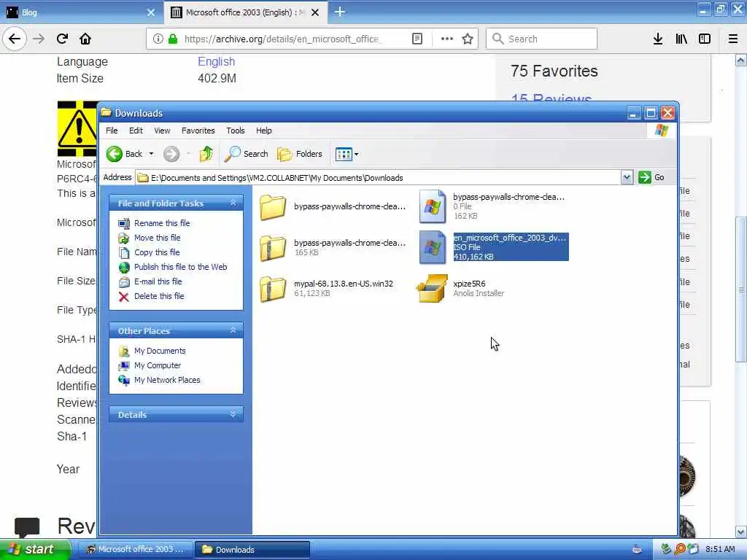
Task: Click the Forward arrow in Explorer toolbar
Action: (x=171, y=154)
